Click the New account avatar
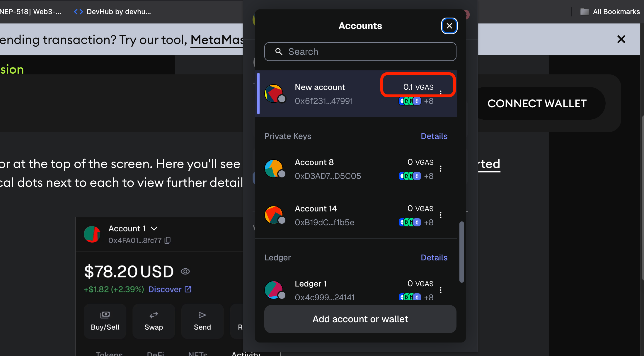The height and width of the screenshot is (356, 644). click(275, 93)
